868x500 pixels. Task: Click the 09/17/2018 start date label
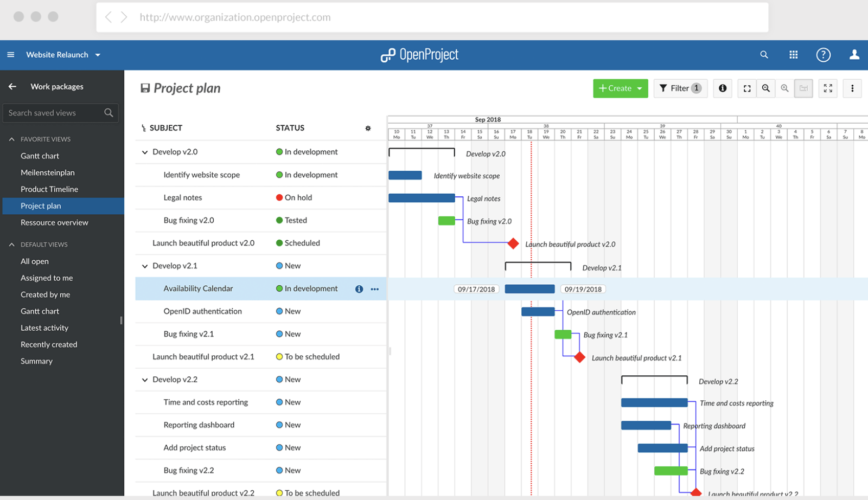476,289
